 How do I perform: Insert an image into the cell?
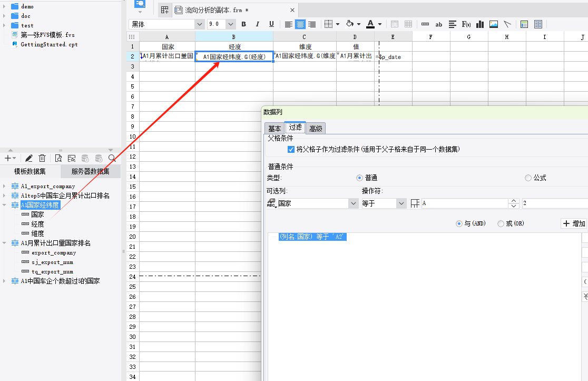(x=494, y=24)
